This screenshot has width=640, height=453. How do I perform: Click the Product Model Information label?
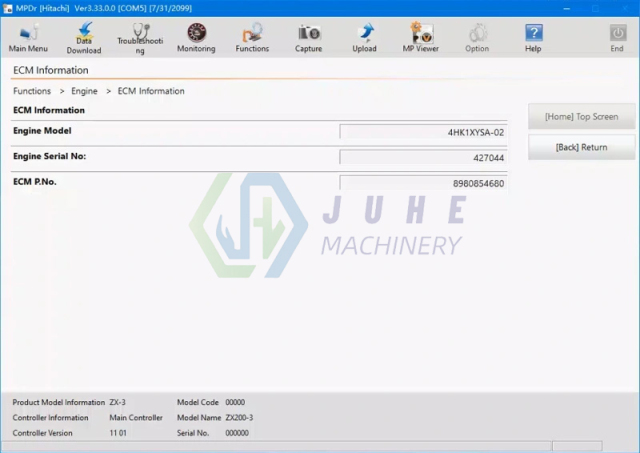[59, 402]
